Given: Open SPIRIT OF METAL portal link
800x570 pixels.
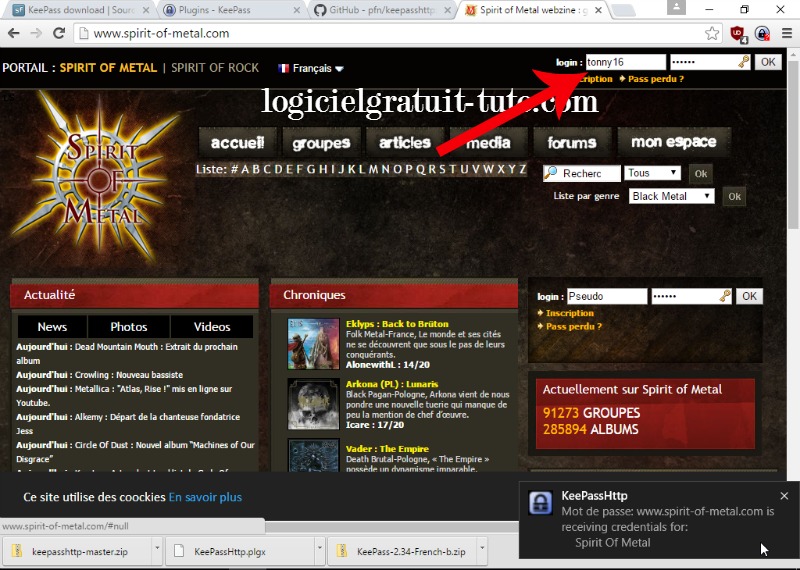Looking at the screenshot, I should click(x=108, y=68).
